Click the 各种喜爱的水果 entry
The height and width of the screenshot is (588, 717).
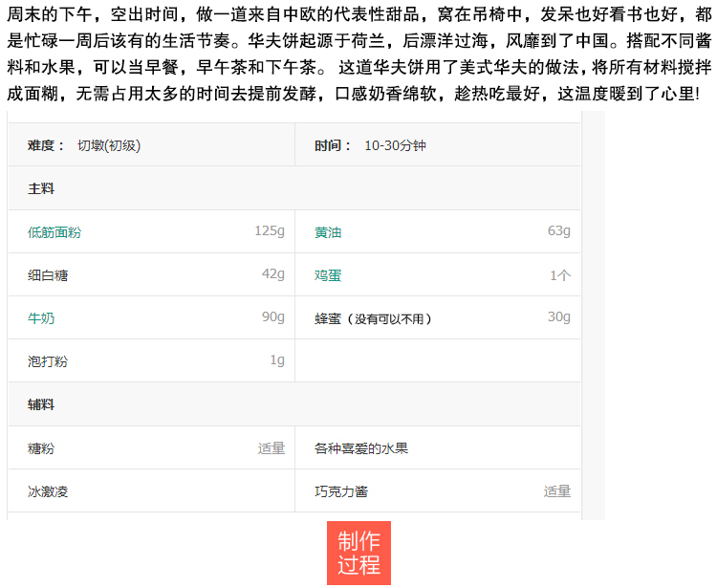point(438,447)
